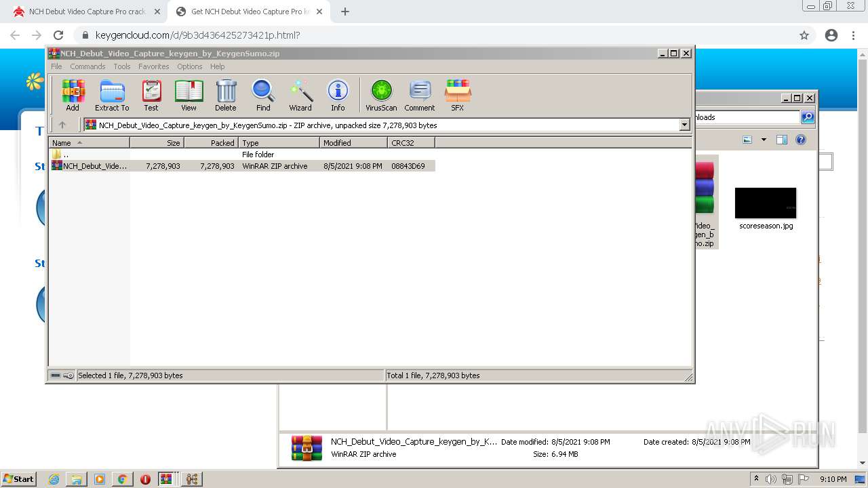Click the Chrome taskbar icon
This screenshot has width=868, height=488.
click(x=122, y=479)
